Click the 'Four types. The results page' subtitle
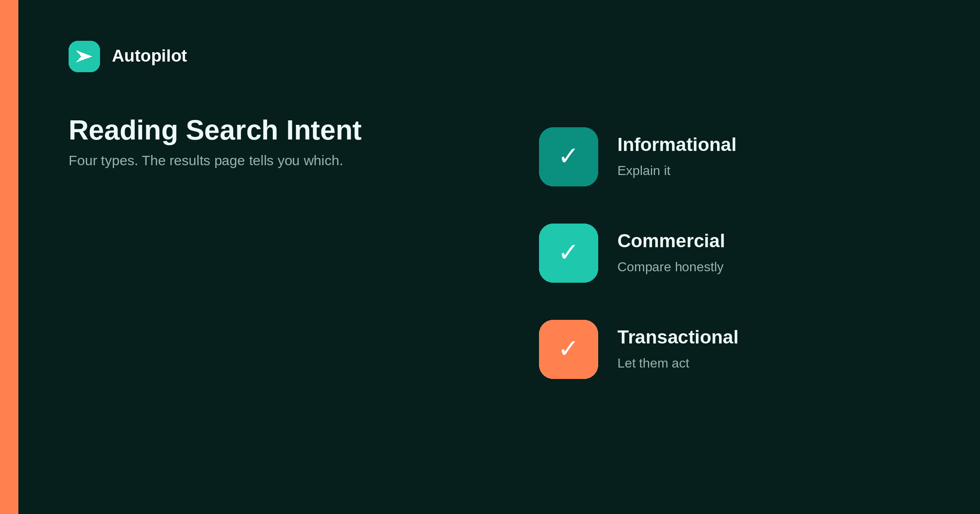Screen dimensions: 980x514 pyautogui.click(x=206, y=161)
